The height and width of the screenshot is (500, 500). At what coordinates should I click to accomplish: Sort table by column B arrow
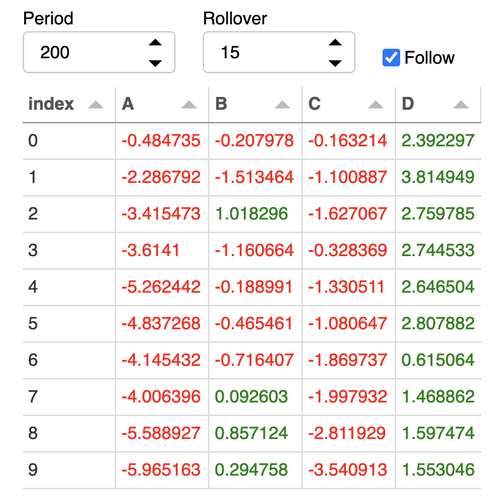282,105
